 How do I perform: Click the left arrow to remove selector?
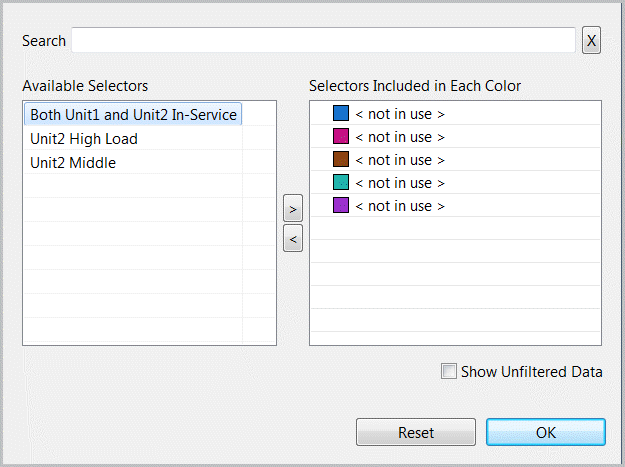tap(292, 239)
